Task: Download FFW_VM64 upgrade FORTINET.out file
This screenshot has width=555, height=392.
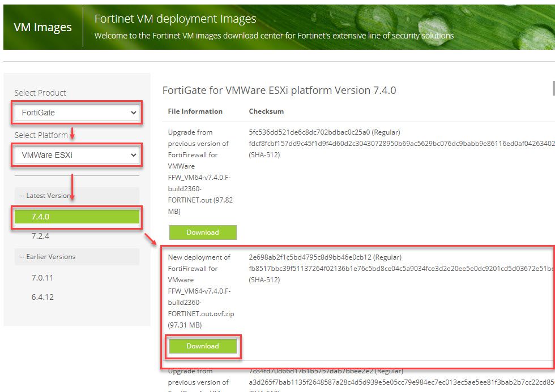Action: coord(203,232)
